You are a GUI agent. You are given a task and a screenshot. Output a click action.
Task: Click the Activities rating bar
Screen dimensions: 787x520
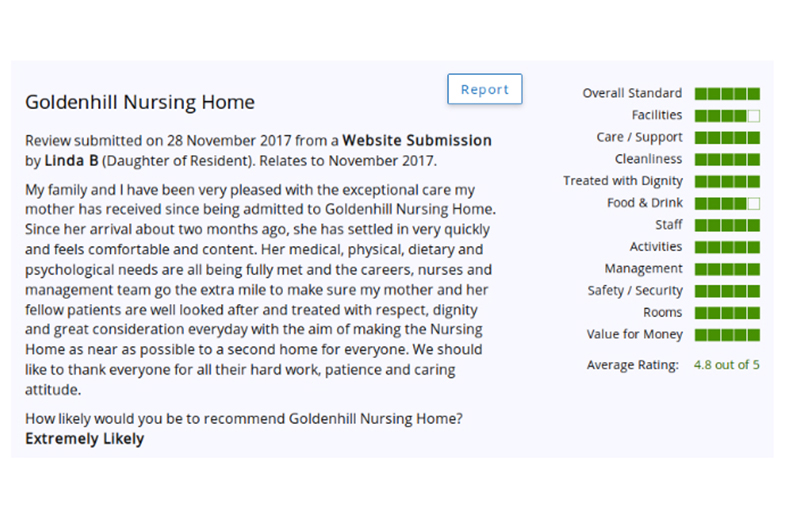click(727, 248)
